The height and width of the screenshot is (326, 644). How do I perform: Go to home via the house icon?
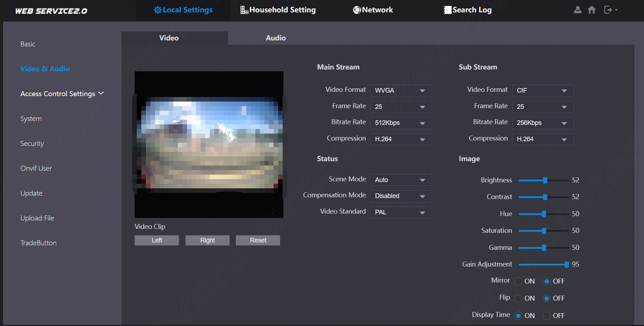tap(592, 10)
